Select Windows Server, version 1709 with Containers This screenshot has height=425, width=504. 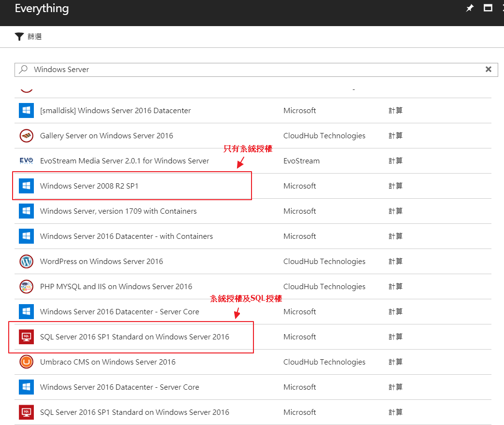pos(119,211)
